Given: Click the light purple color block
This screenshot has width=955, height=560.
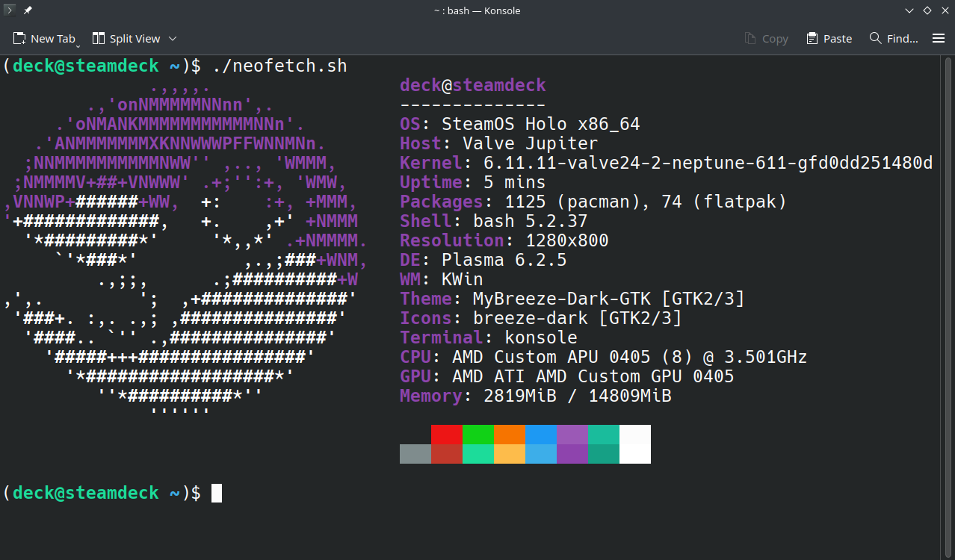Looking at the screenshot, I should tap(572, 435).
